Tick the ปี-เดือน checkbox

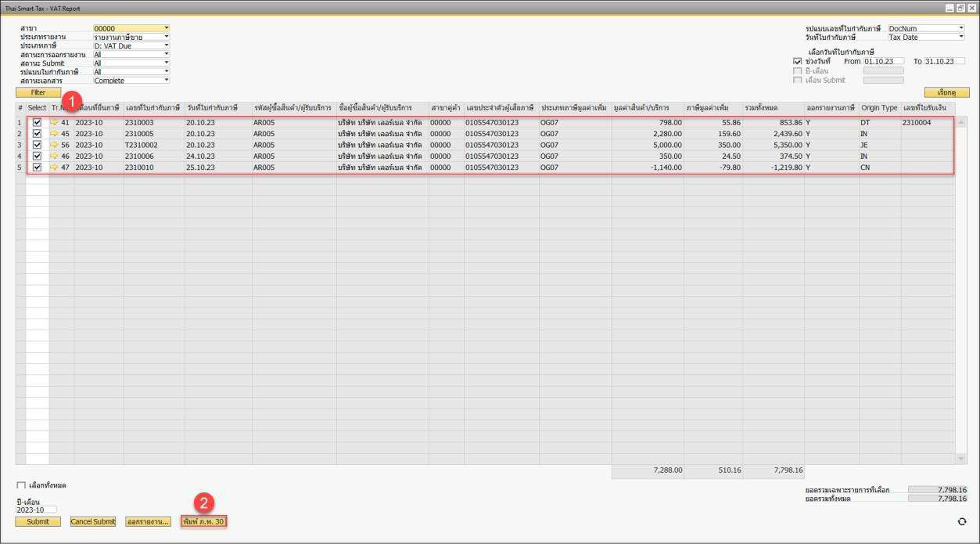[x=797, y=70]
